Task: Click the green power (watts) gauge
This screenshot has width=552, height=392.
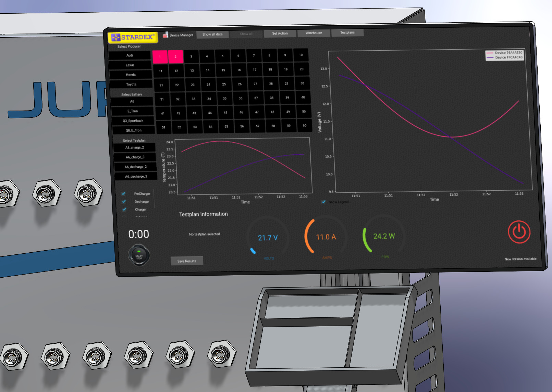Action: (384, 236)
